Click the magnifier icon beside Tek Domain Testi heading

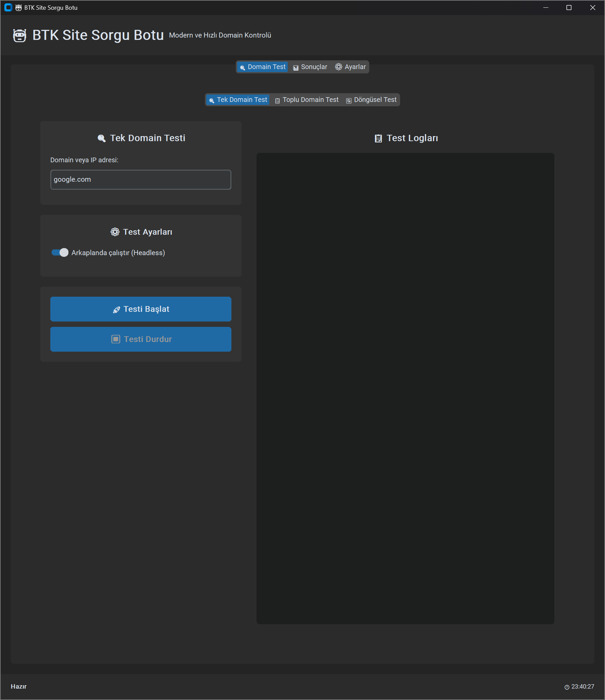(x=101, y=138)
